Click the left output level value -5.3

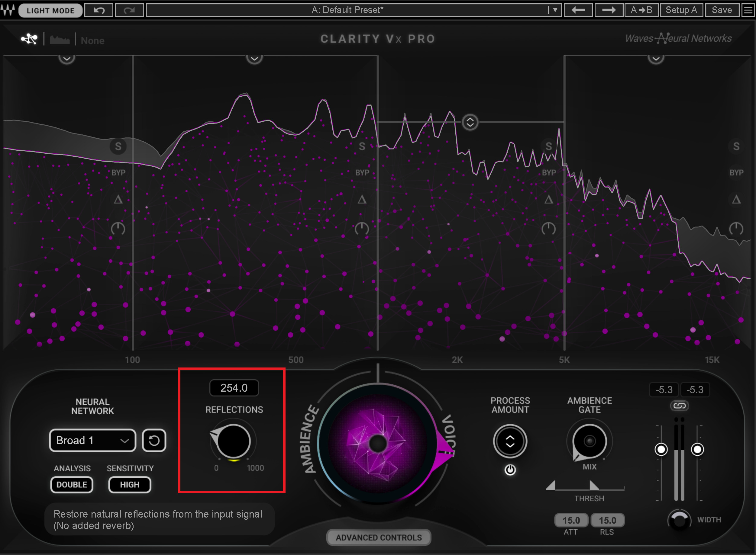tap(664, 390)
